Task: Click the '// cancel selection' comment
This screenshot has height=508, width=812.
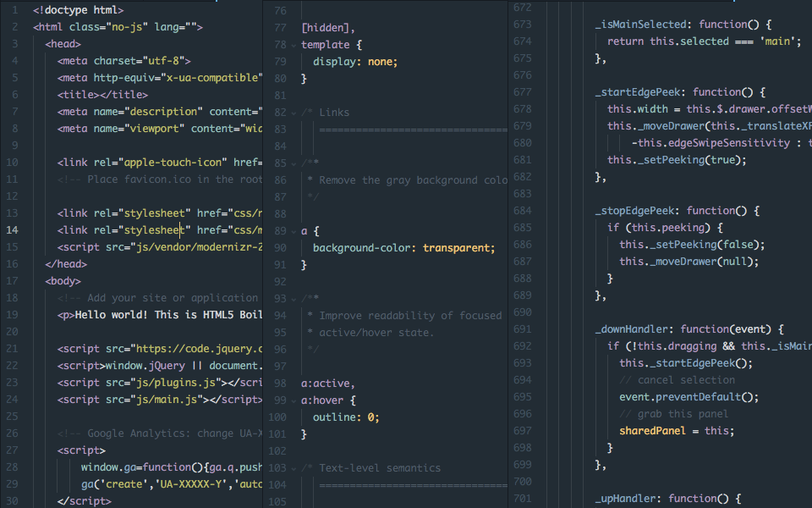Action: pos(678,380)
